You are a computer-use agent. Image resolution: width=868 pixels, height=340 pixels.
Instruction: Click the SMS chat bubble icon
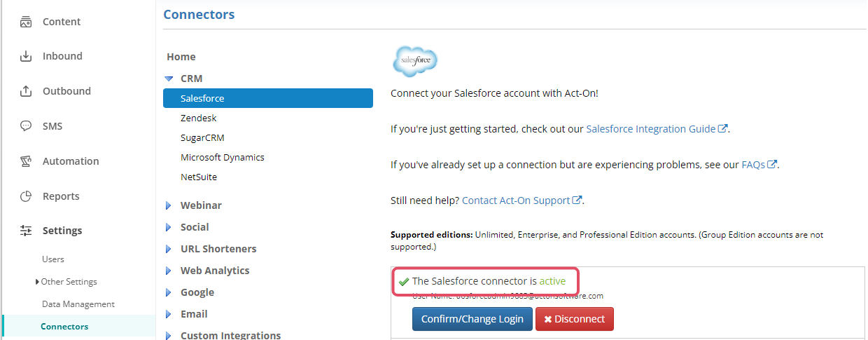click(x=26, y=126)
